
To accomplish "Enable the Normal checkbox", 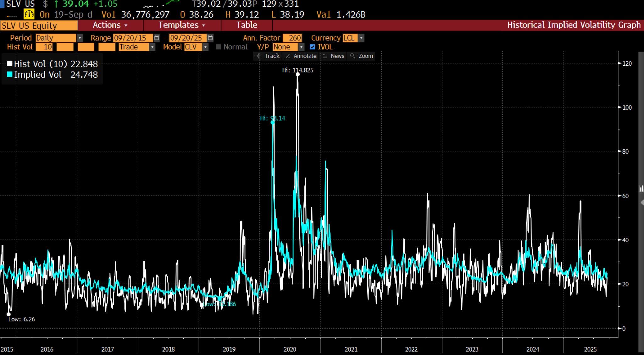I will (219, 47).
